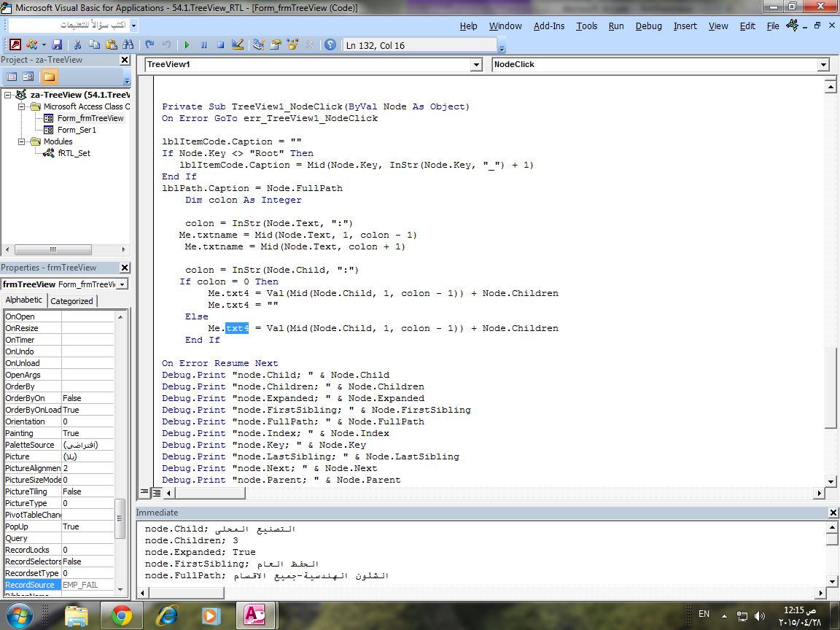Image resolution: width=840 pixels, height=630 pixels.
Task: Close the Project panel
Action: (124, 60)
